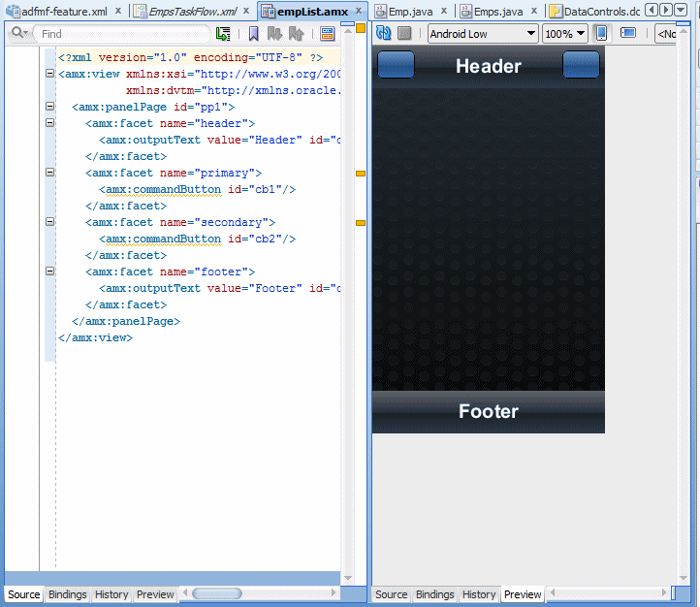Click the Emps.java coffee cup icon

(466, 12)
